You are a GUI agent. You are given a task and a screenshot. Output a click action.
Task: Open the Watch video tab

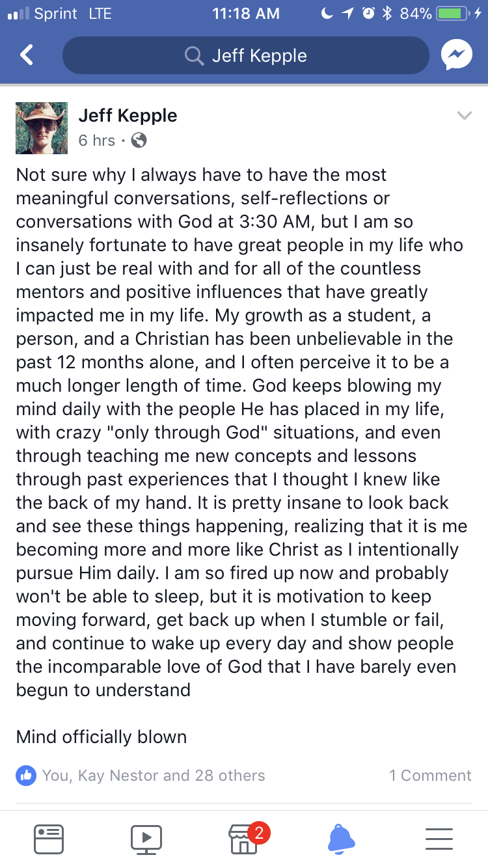[146, 838]
